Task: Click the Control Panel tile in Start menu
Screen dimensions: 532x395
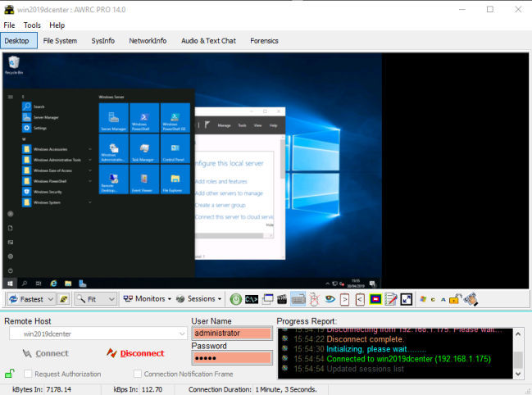Action: click(x=175, y=148)
